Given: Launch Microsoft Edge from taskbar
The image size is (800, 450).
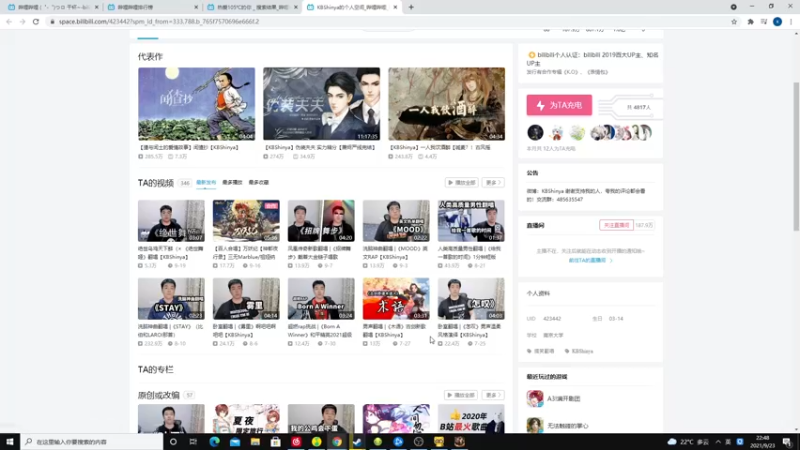Looking at the screenshot, I should pos(214,442).
